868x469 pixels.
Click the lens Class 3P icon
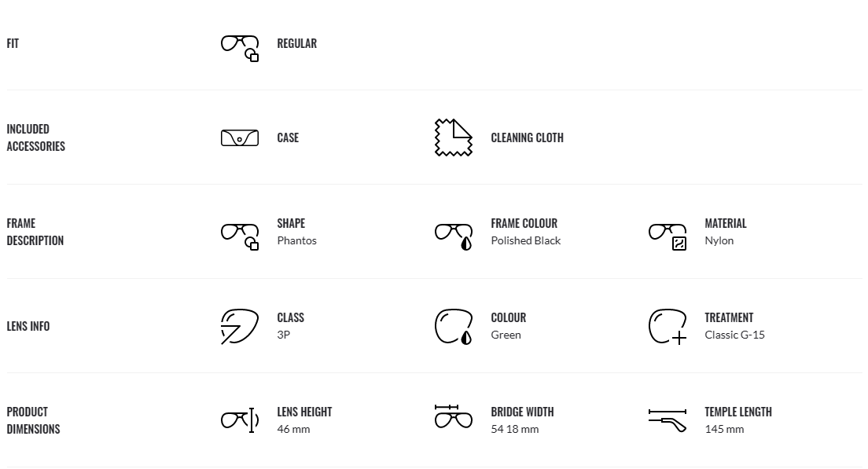(x=240, y=326)
